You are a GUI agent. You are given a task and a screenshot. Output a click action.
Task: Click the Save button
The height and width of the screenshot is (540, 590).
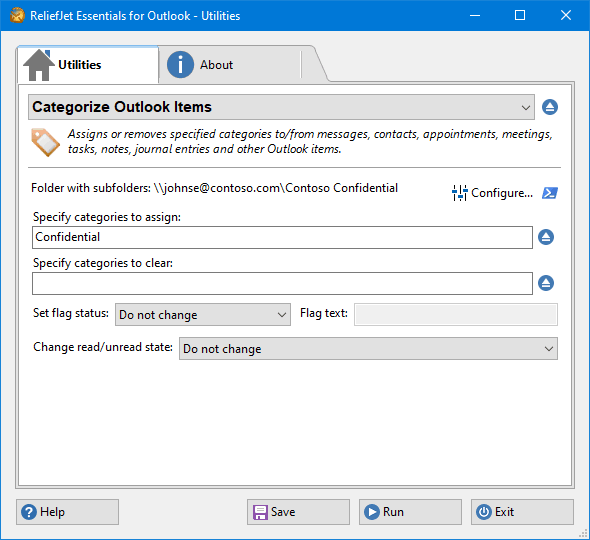tap(298, 512)
